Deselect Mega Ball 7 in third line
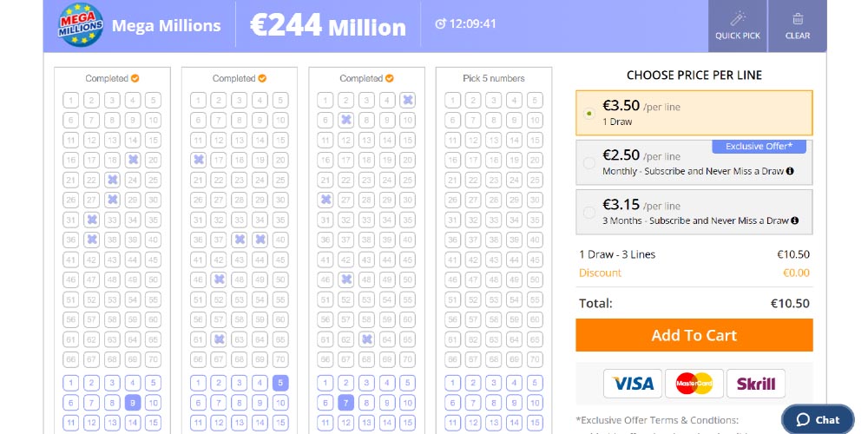 pos(345,402)
